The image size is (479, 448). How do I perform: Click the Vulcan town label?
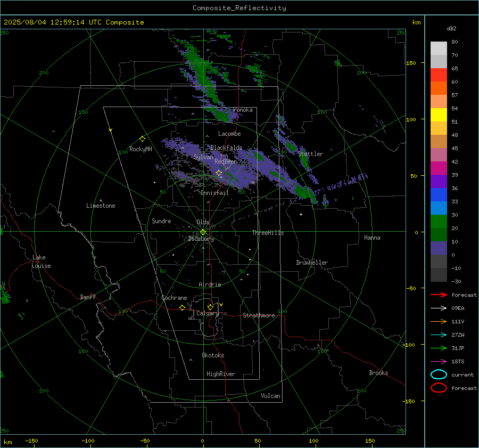[x=271, y=396]
